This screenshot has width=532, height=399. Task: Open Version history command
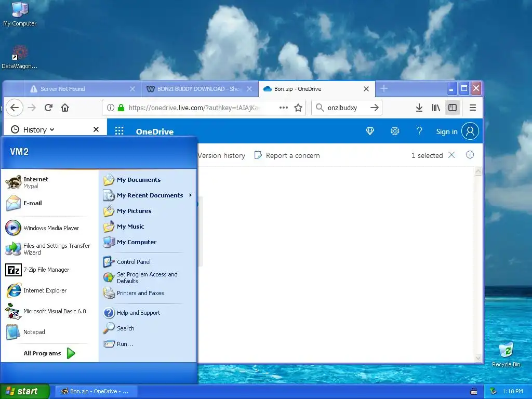[x=221, y=155]
